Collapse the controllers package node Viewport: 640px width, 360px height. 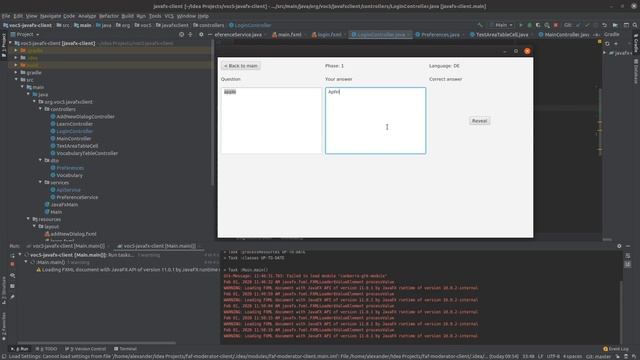click(x=40, y=109)
